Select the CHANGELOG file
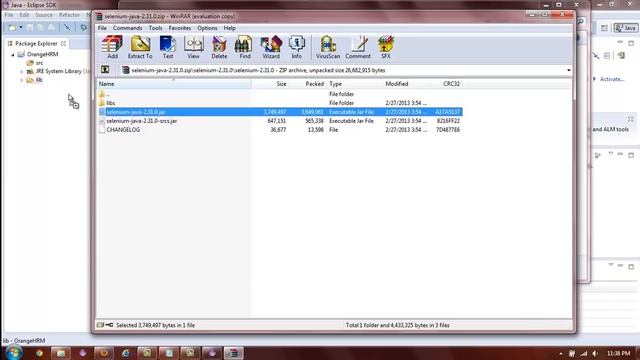Image resolution: width=640 pixels, height=360 pixels. (x=280, y=130)
